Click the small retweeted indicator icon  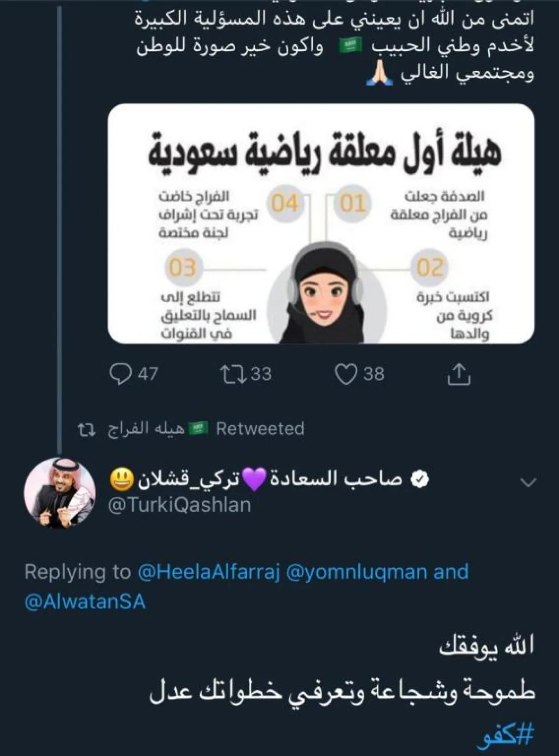86,429
